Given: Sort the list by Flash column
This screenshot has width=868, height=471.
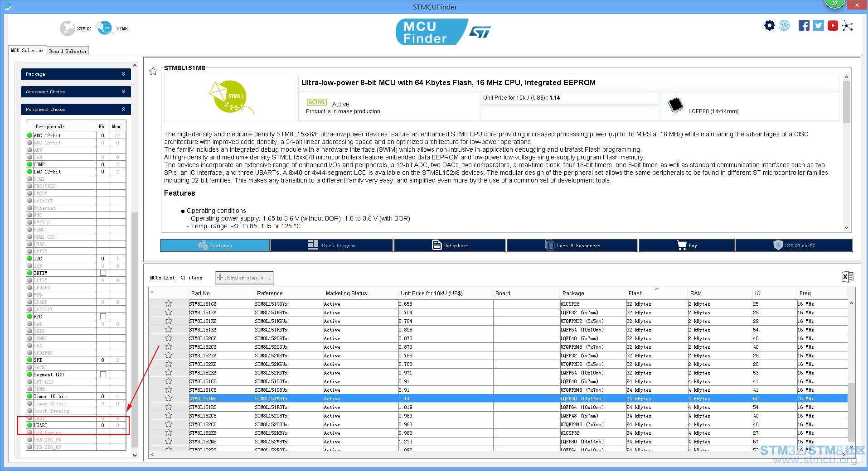Looking at the screenshot, I should [x=656, y=293].
